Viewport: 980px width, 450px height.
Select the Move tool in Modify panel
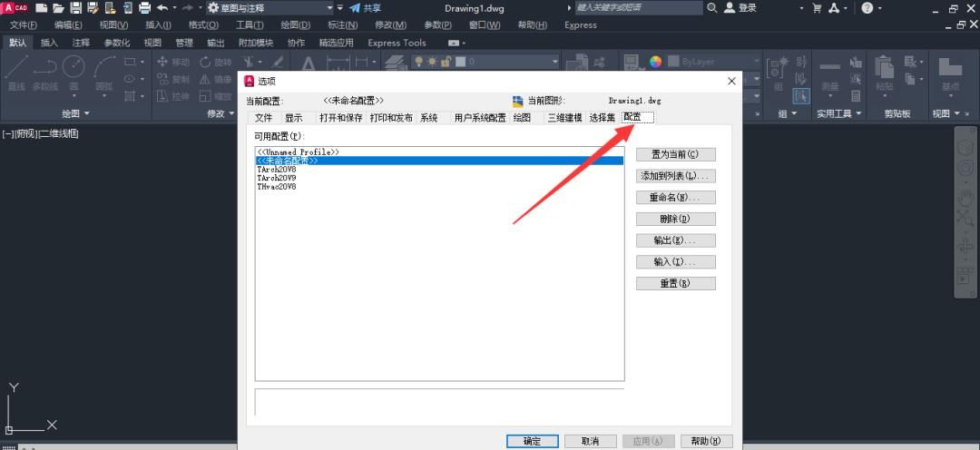pyautogui.click(x=173, y=62)
